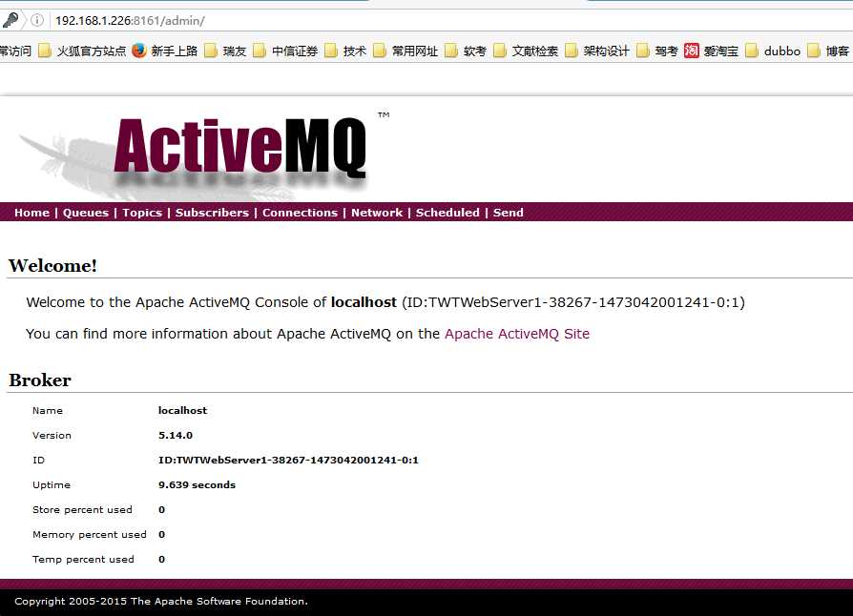Click the Broker heading
The height and width of the screenshot is (616, 853).
[x=40, y=380]
